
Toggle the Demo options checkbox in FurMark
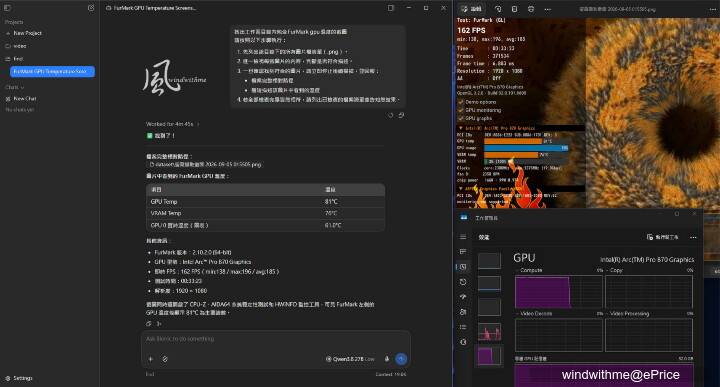(x=461, y=102)
